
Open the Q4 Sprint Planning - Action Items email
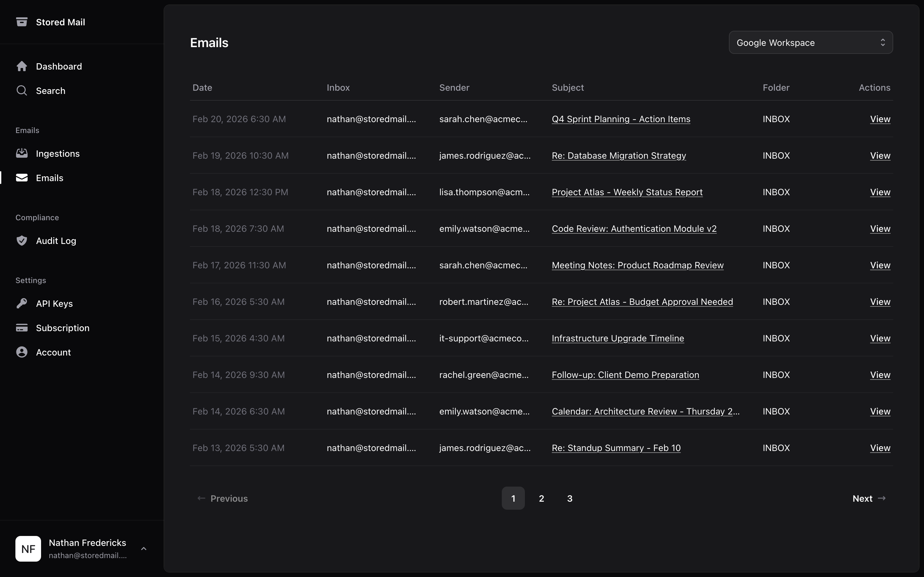(x=621, y=119)
